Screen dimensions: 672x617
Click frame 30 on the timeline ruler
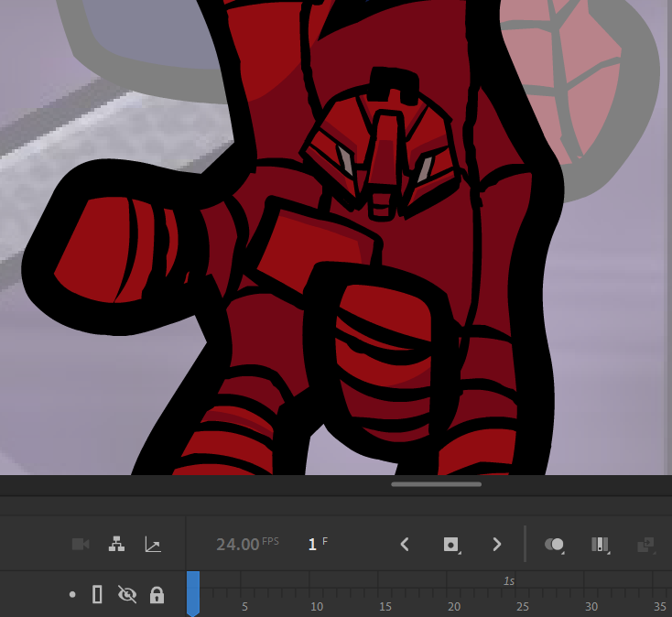591,606
